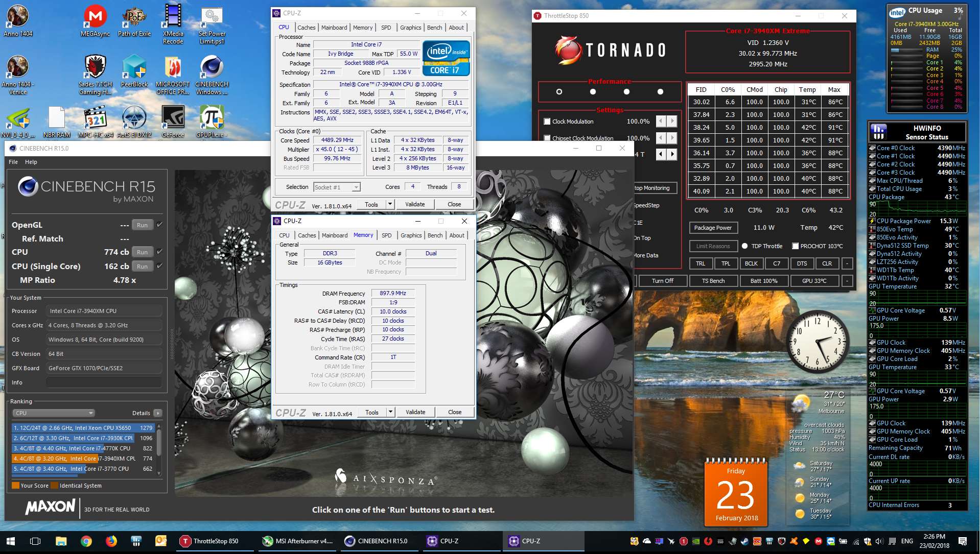Image resolution: width=980 pixels, height=554 pixels.
Task: Open the Bench tab in upper CPU-Z
Action: [435, 28]
